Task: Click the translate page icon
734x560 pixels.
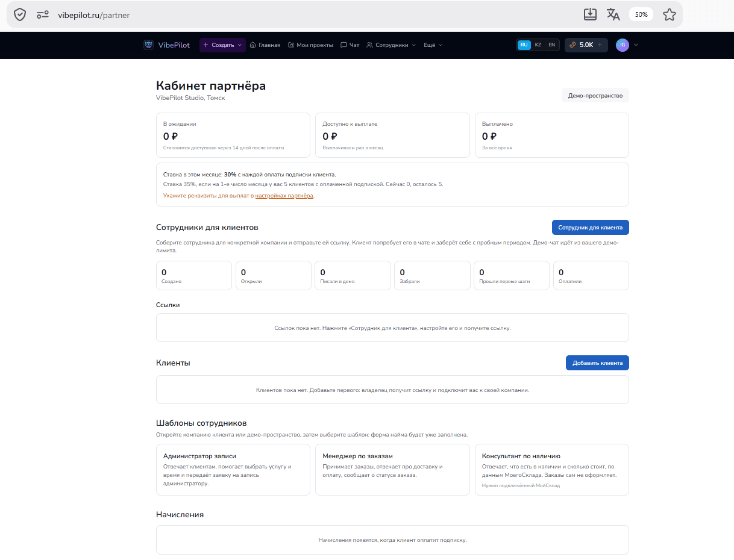Action: (613, 14)
